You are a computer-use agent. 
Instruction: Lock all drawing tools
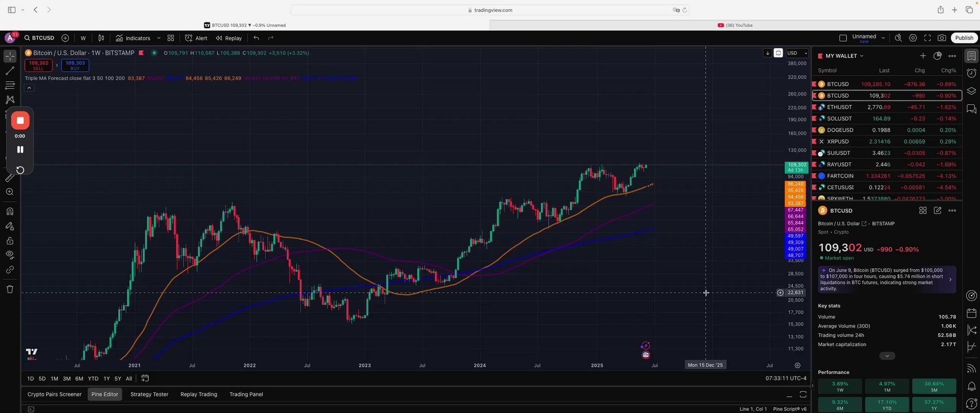[x=10, y=241]
